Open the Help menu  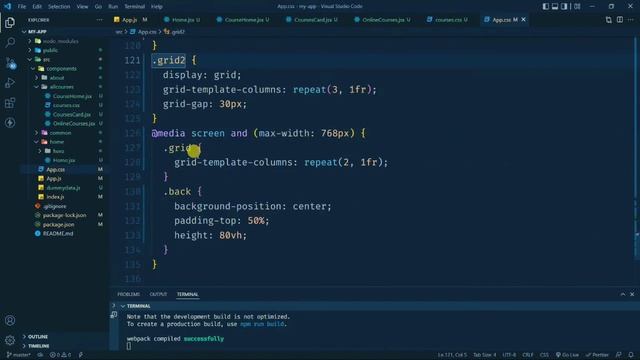(x=157, y=7)
